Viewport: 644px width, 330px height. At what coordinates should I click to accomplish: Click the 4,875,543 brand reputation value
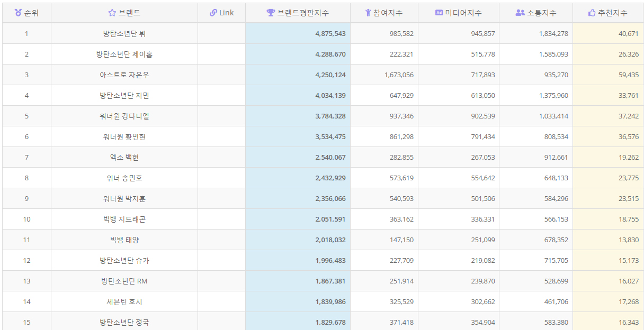330,33
